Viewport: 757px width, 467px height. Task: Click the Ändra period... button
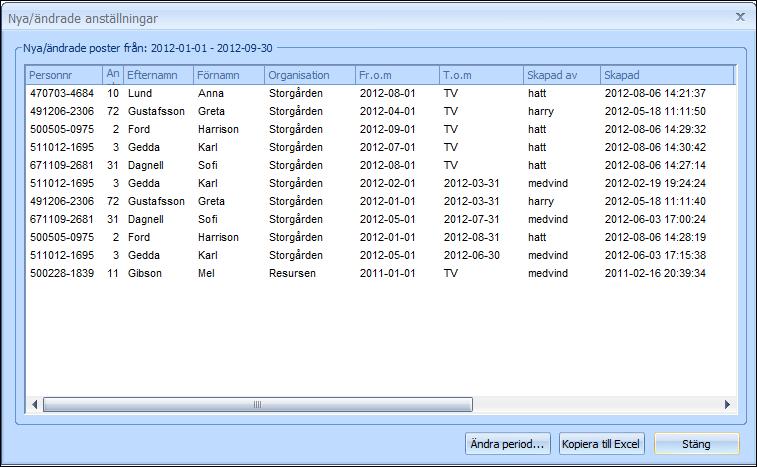507,444
